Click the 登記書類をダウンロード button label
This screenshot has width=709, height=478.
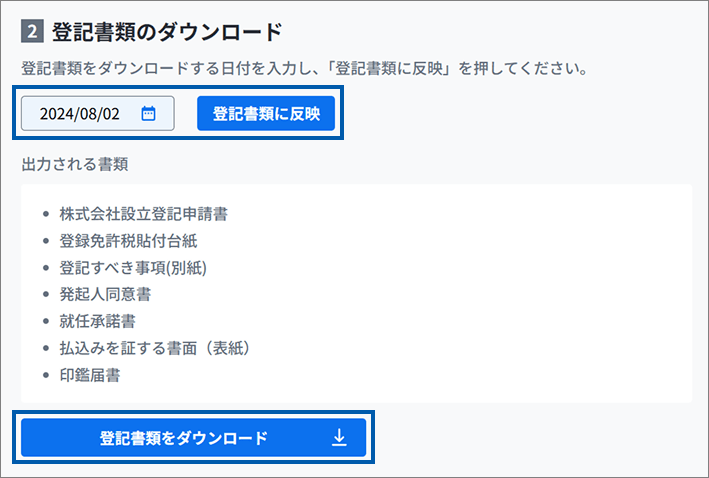tap(183, 438)
